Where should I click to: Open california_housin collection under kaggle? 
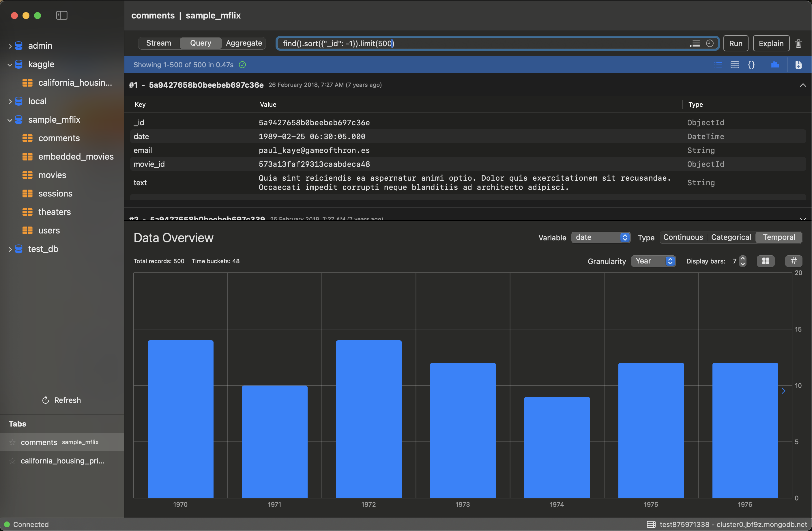point(75,83)
